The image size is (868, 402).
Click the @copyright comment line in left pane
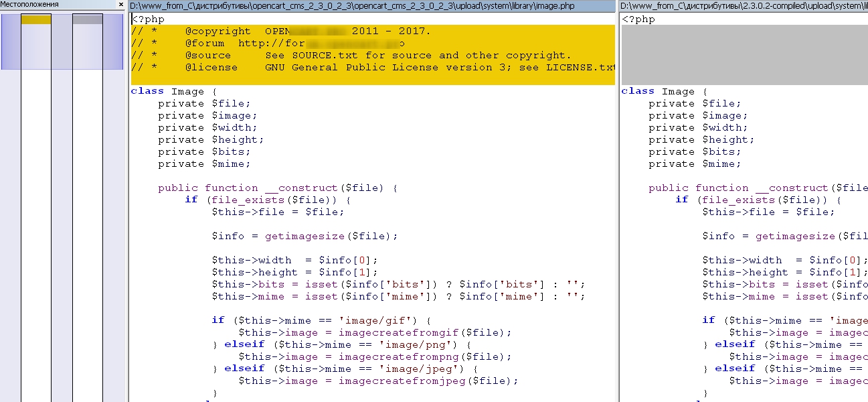[x=281, y=31]
